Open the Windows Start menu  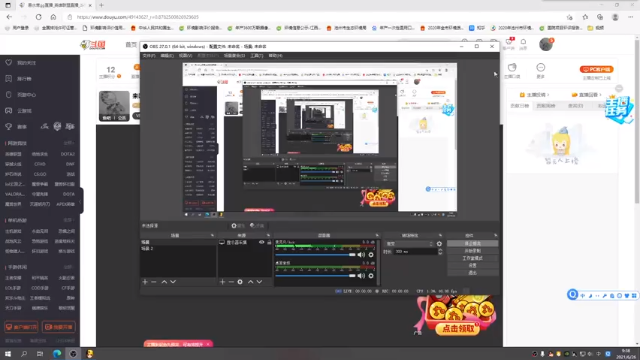coord(8,354)
